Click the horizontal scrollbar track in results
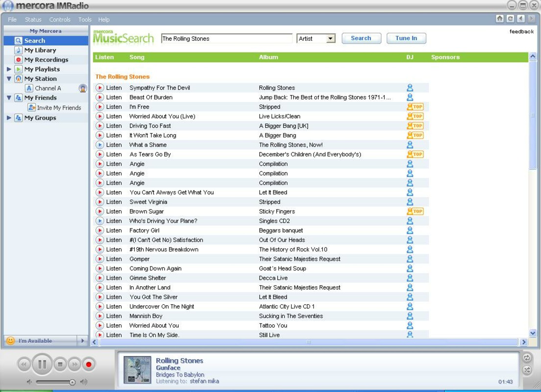Image resolution: width=541 pixels, height=392 pixels. click(308, 342)
